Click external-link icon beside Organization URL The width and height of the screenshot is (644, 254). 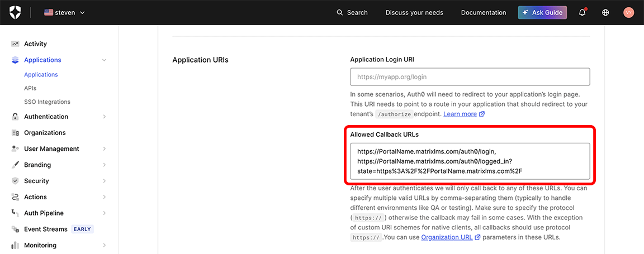pos(477,237)
